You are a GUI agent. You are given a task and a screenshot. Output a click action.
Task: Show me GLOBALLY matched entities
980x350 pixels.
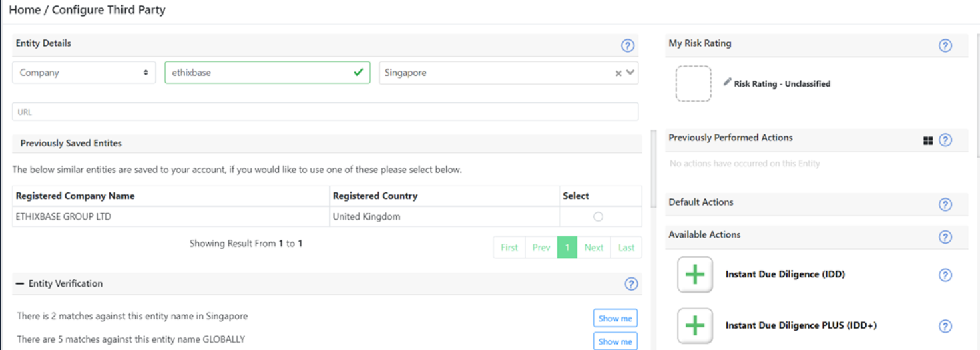pyautogui.click(x=615, y=341)
